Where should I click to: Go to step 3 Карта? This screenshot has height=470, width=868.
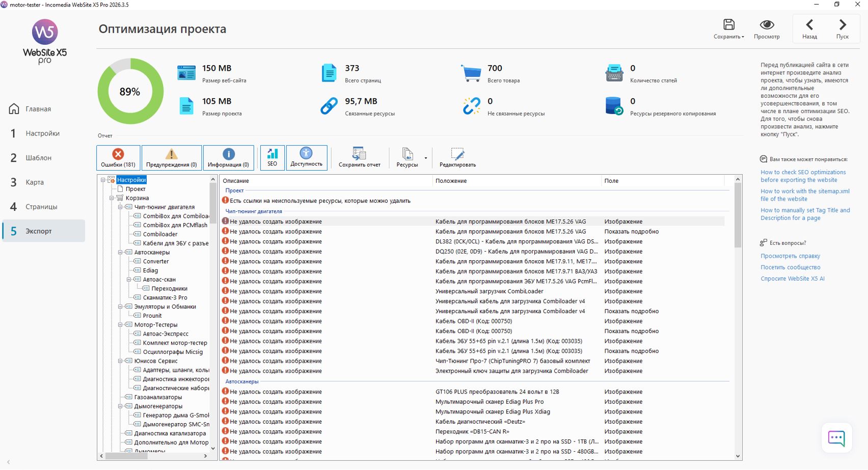pos(44,182)
